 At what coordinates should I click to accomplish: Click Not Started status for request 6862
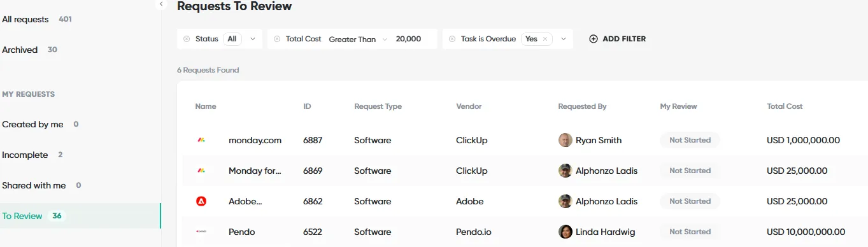pyautogui.click(x=690, y=201)
